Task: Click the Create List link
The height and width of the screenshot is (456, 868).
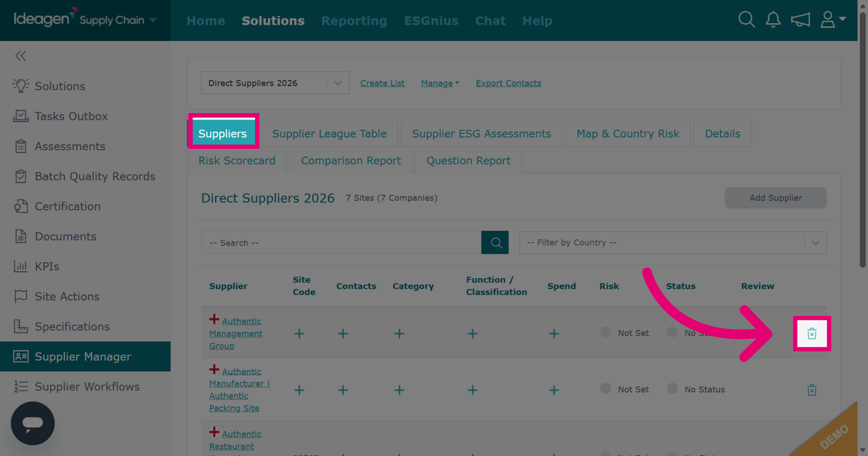Action: (382, 83)
